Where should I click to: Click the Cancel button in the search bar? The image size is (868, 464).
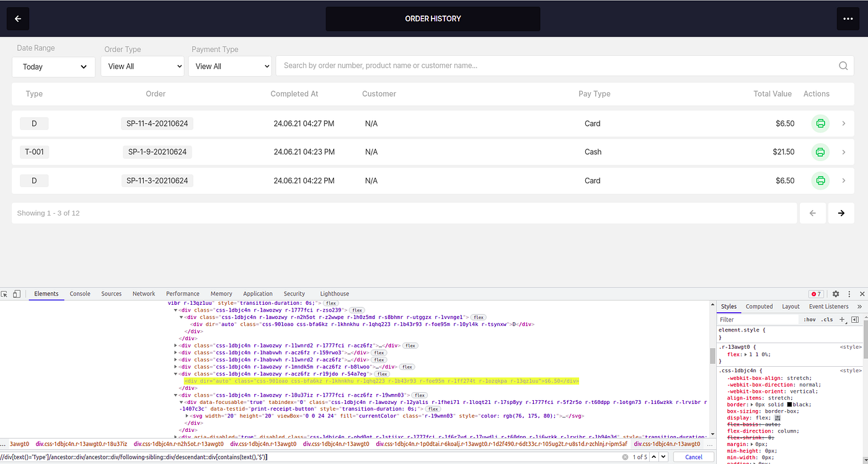point(693,456)
